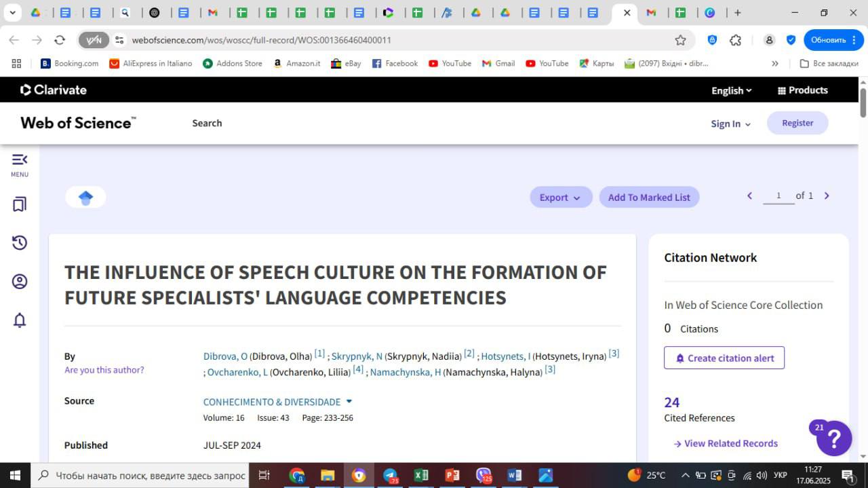
Task: Open browser extensions puzzle icon
Action: click(735, 40)
